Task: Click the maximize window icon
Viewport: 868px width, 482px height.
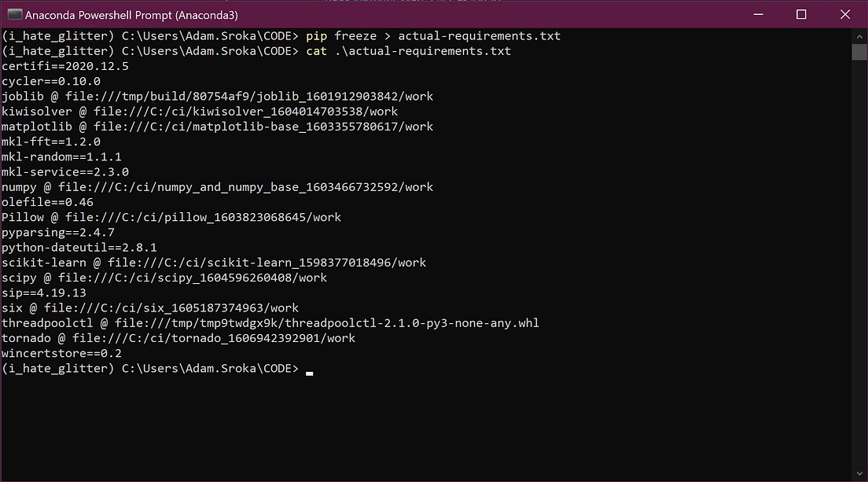Action: pyautogui.click(x=801, y=14)
